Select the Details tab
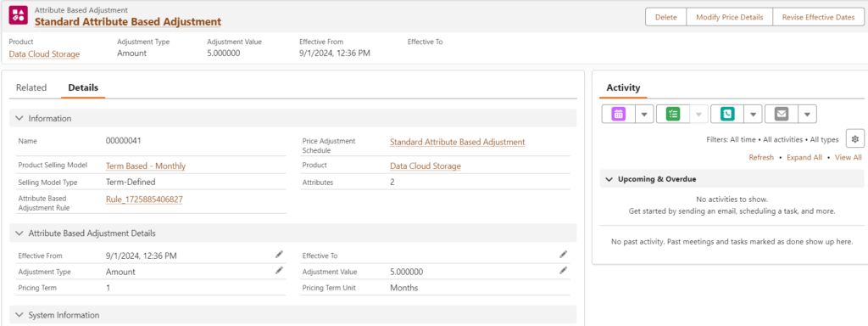868x326 pixels. (83, 87)
